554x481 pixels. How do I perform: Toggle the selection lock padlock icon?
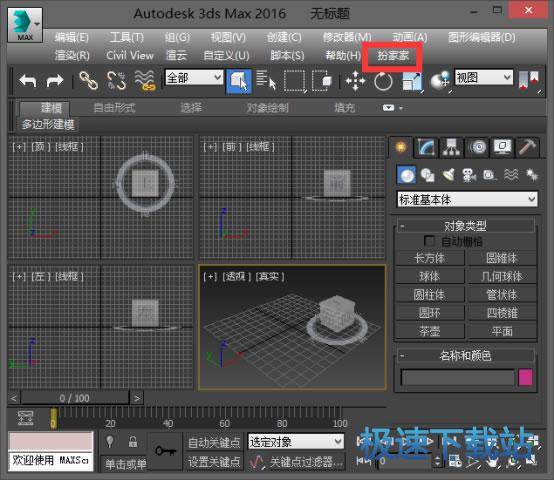133,441
